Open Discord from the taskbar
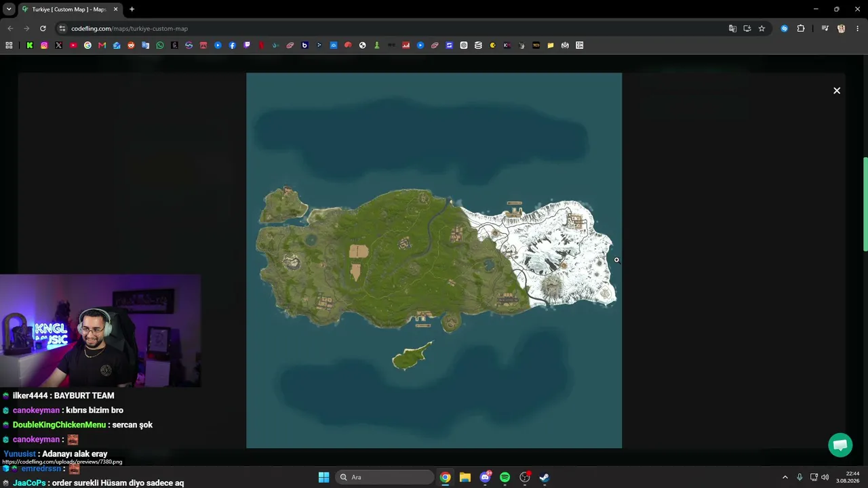Viewport: 868px width, 488px height. [x=485, y=477]
